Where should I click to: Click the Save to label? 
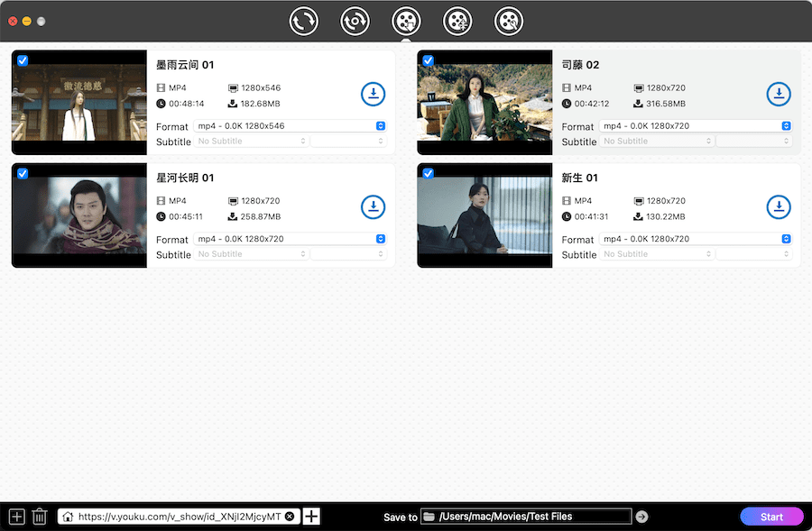(x=401, y=517)
